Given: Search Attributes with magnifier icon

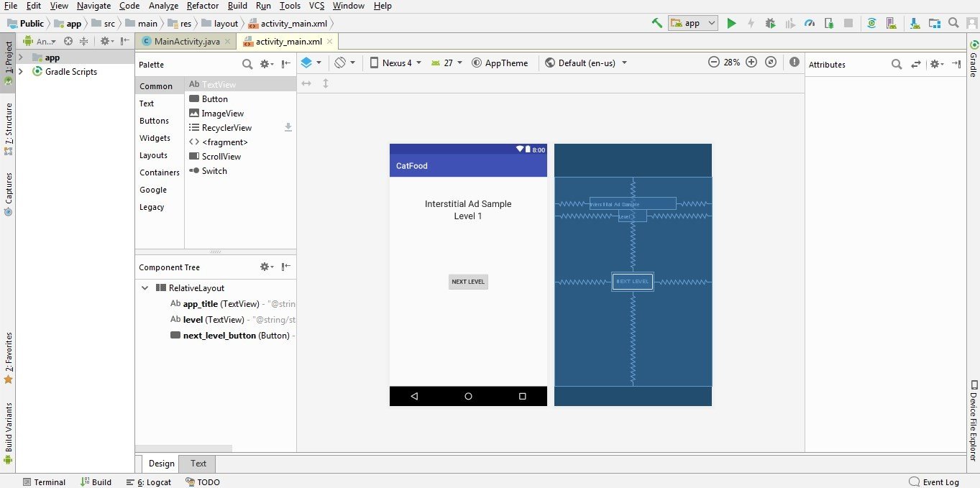Looking at the screenshot, I should tap(897, 64).
